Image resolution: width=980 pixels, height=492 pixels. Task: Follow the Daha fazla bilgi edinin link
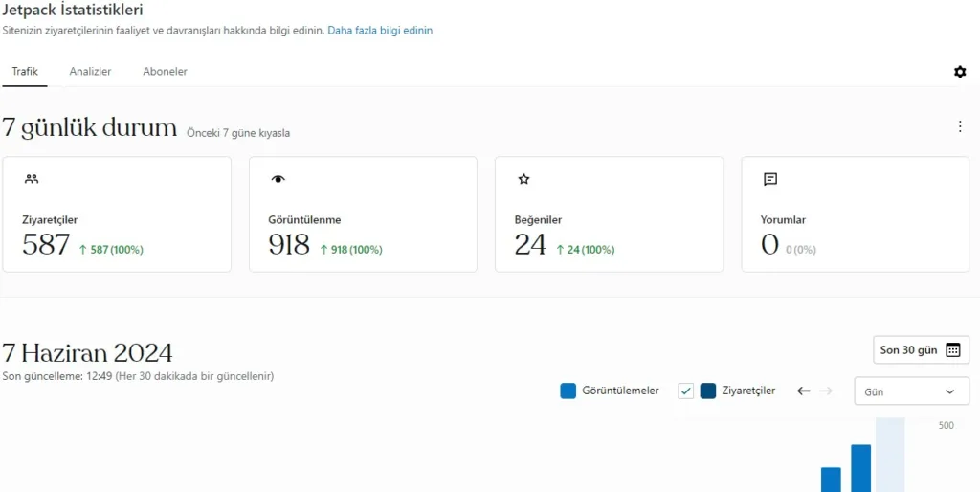coord(380,31)
